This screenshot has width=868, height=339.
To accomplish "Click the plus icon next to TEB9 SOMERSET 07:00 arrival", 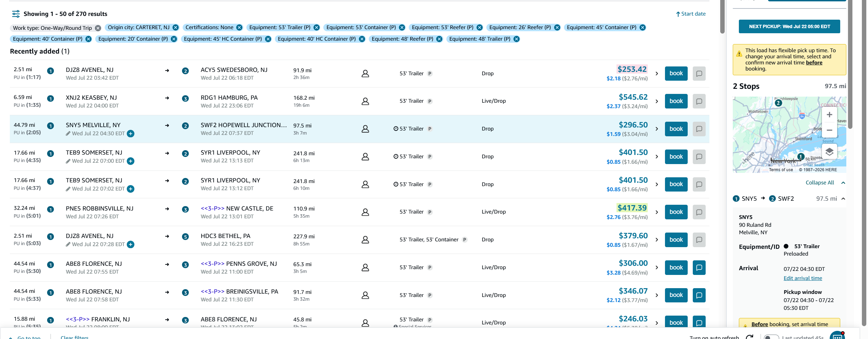I will tap(130, 161).
